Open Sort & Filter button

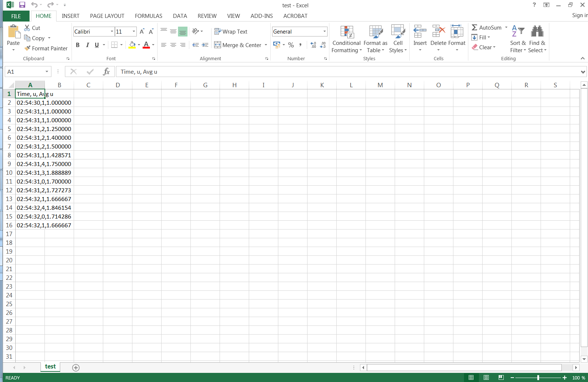tap(518, 39)
